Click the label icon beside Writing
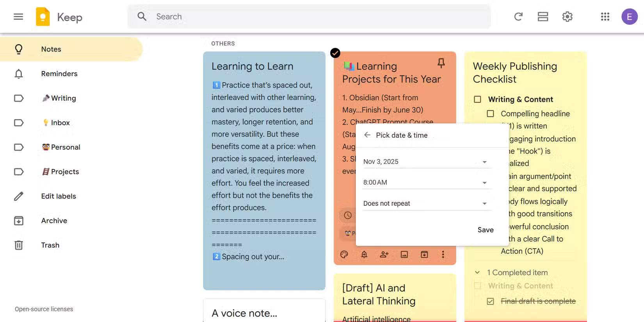 pos(19,98)
